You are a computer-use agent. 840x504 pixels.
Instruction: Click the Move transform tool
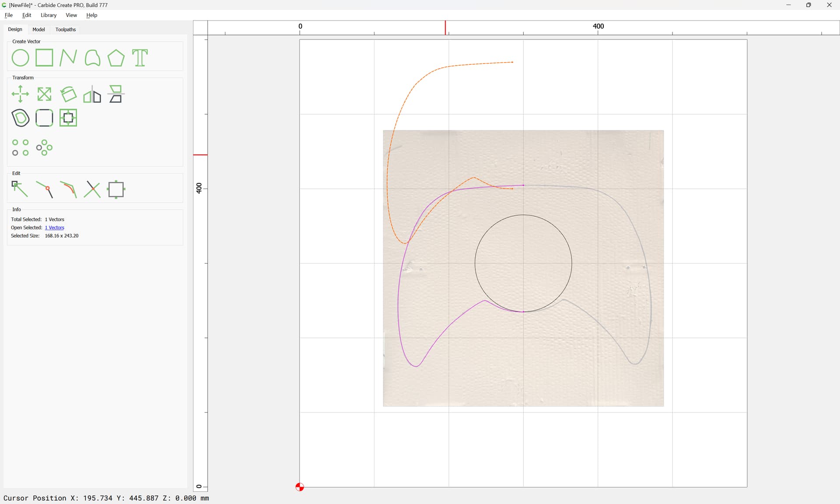20,94
